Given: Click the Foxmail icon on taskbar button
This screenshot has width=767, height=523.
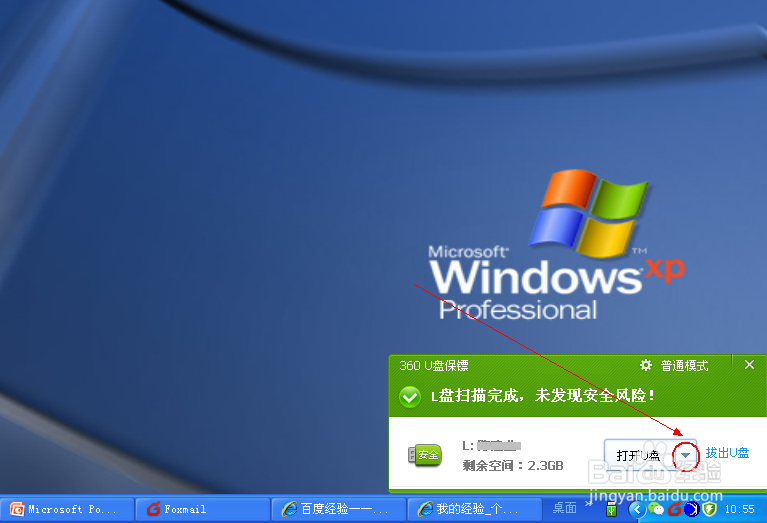Looking at the screenshot, I should pos(154,509).
